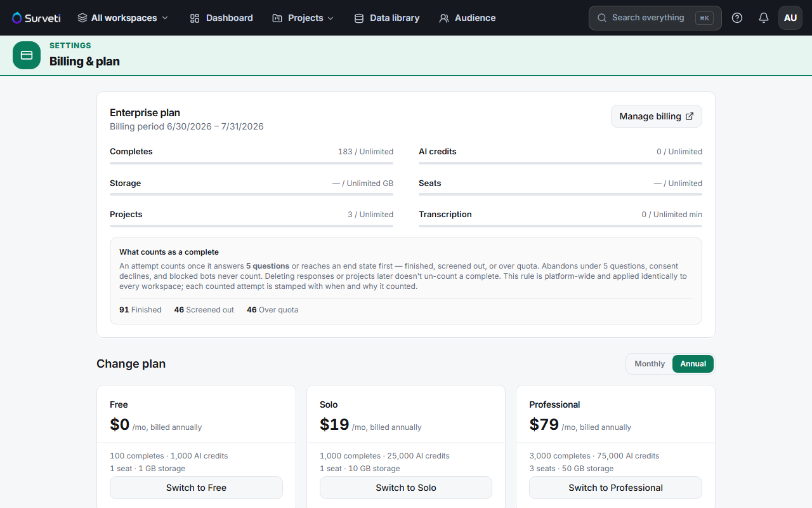Click the Surveti logo
The width and height of the screenshot is (812, 508).
pos(36,18)
